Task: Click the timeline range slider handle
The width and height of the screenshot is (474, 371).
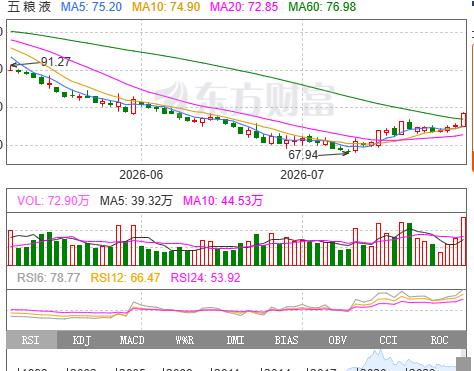Action: pyautogui.click(x=463, y=363)
